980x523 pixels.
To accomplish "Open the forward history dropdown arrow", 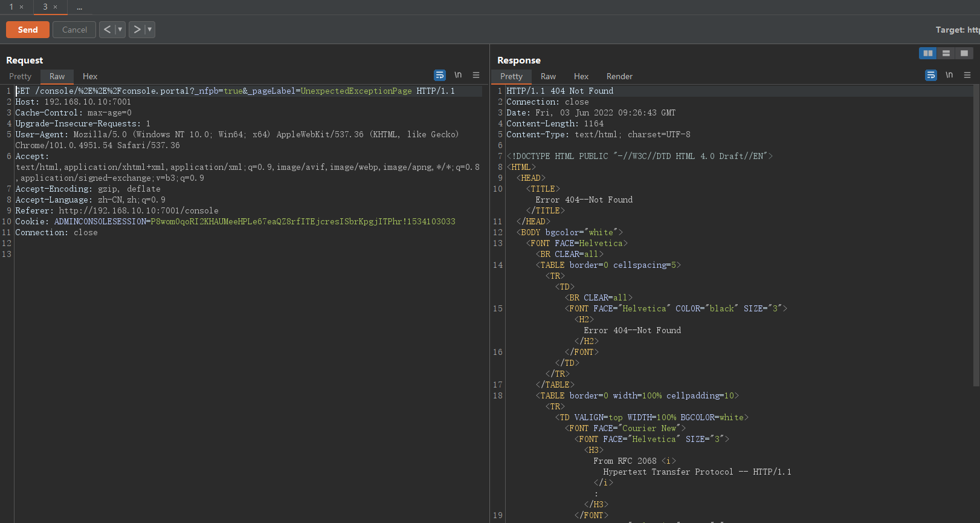I will coord(150,29).
